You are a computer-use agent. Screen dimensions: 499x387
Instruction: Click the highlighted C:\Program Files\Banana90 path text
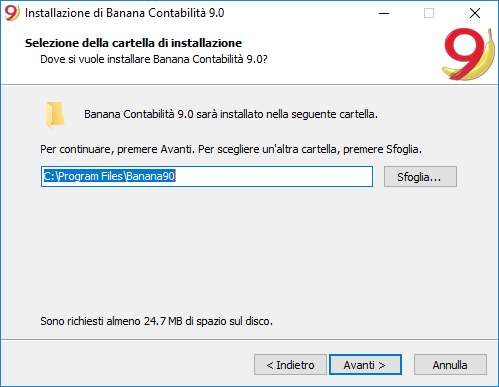[x=109, y=176]
